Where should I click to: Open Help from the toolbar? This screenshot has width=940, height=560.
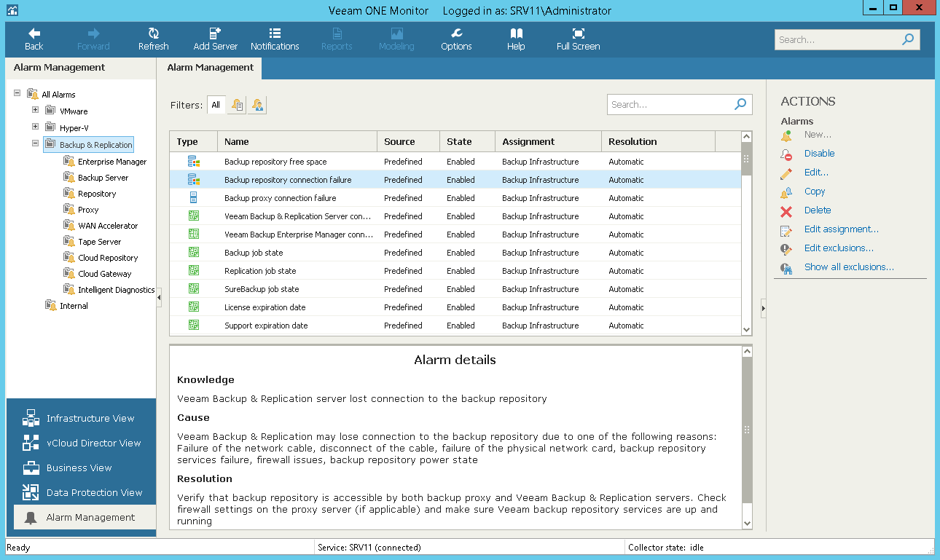point(516,39)
